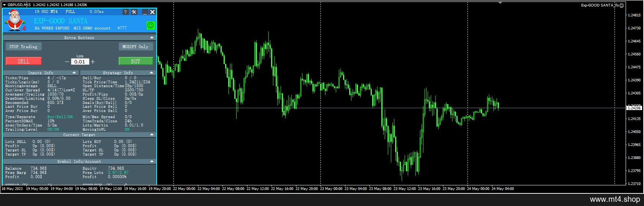Screen dimensions: 644x206
Task: Collapse the Extra Buttons section
Action: pyautogui.click(x=152, y=37)
